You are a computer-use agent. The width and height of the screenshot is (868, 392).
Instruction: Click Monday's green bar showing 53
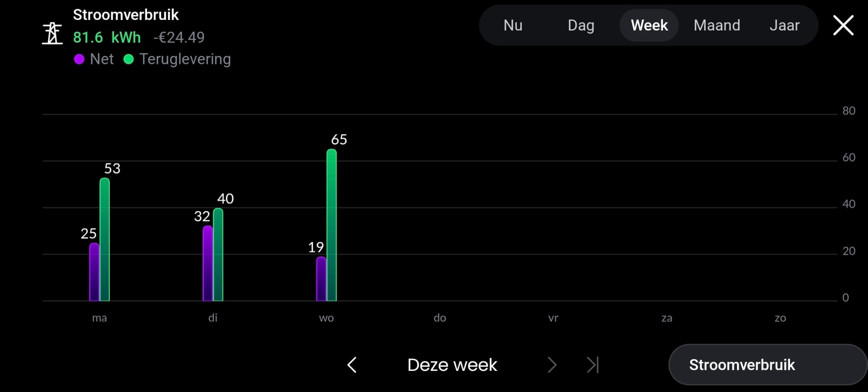[x=105, y=240]
